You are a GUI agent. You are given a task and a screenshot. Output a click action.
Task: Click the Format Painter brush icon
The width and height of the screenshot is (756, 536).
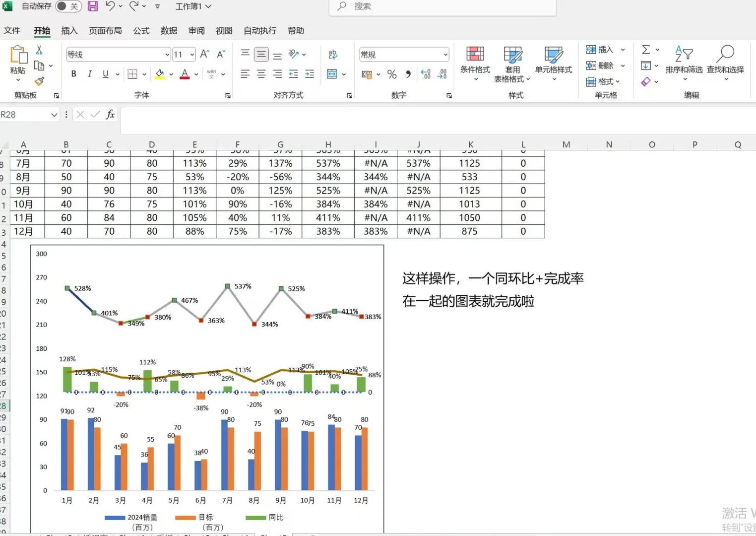39,81
